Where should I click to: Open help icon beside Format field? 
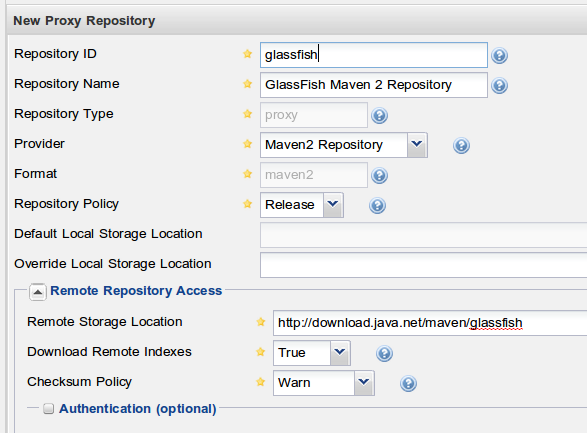pyautogui.click(x=379, y=175)
